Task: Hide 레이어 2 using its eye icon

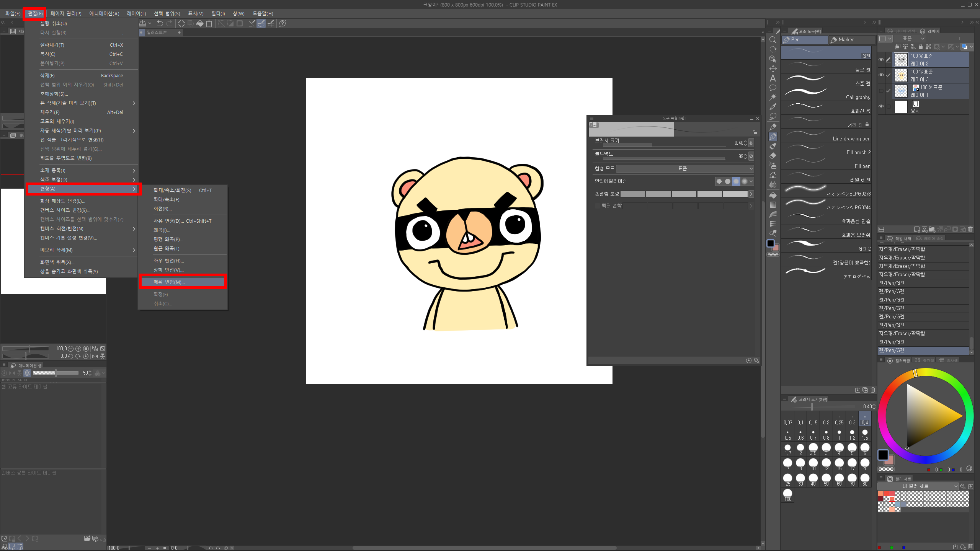Action: pyautogui.click(x=881, y=60)
